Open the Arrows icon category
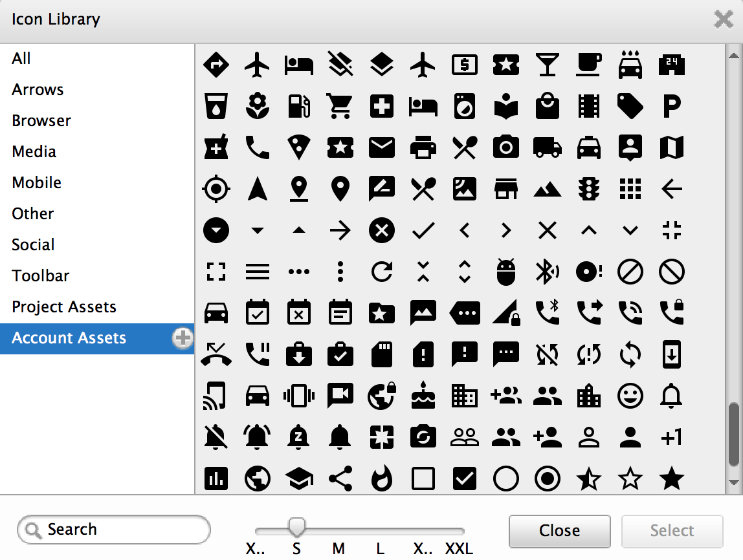Image resolution: width=743 pixels, height=560 pixels. (37, 89)
